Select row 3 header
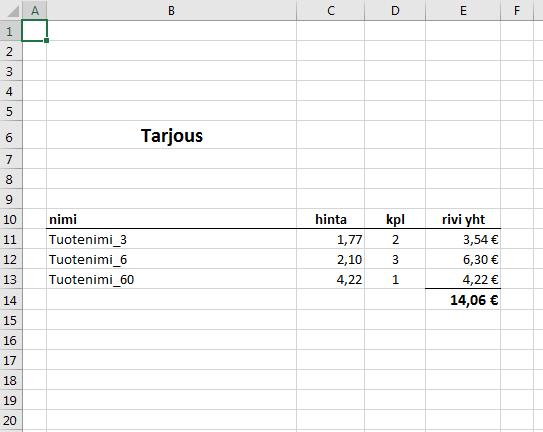543x432 pixels. pyautogui.click(x=11, y=71)
